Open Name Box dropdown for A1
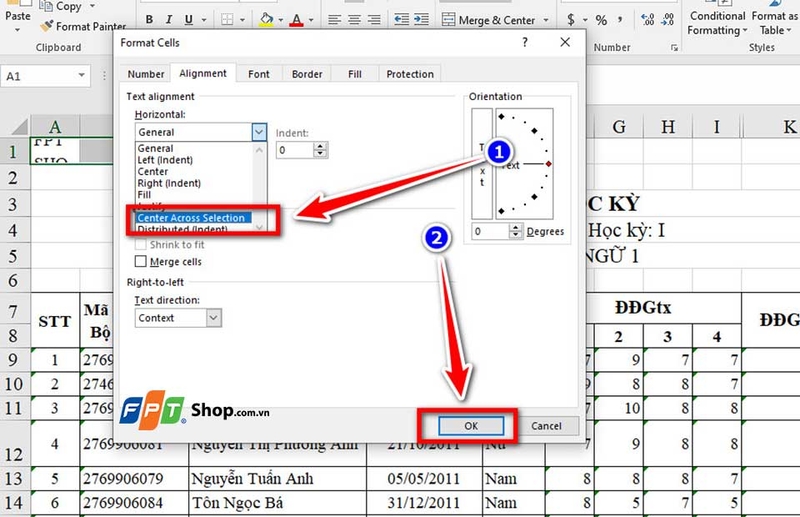This screenshot has height=517, width=800. point(81,76)
